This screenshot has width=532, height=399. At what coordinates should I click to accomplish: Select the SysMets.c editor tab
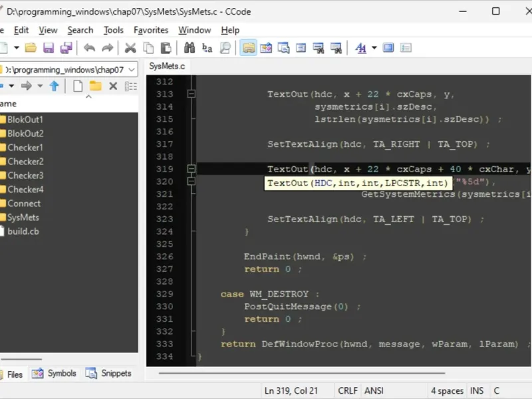tap(167, 66)
